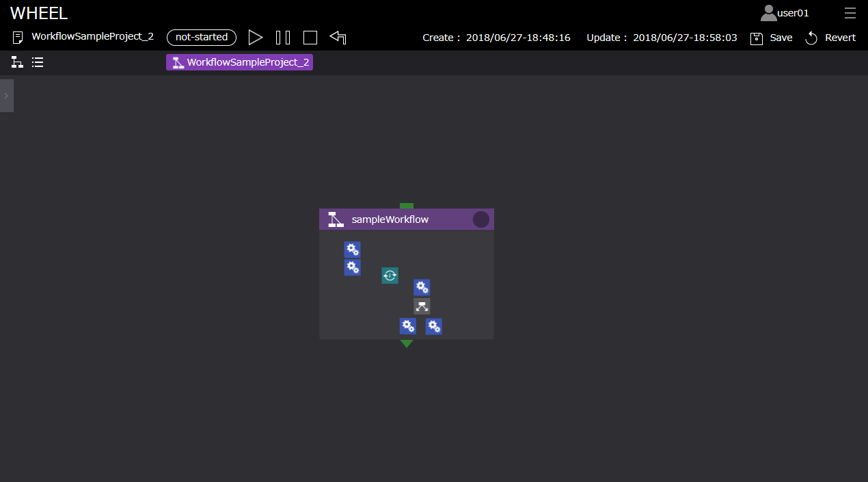The width and height of the screenshot is (868, 482).
Task: Run the project with the play button
Action: [x=256, y=38]
